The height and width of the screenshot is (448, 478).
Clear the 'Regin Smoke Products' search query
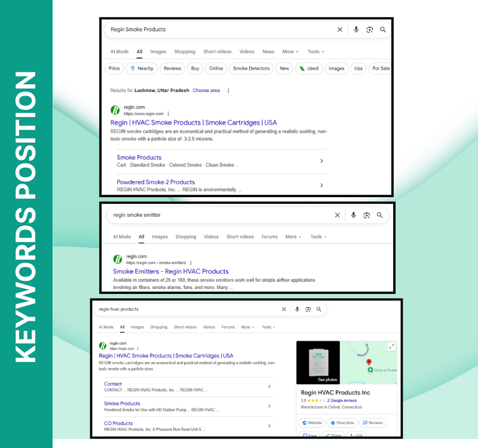pyautogui.click(x=340, y=29)
